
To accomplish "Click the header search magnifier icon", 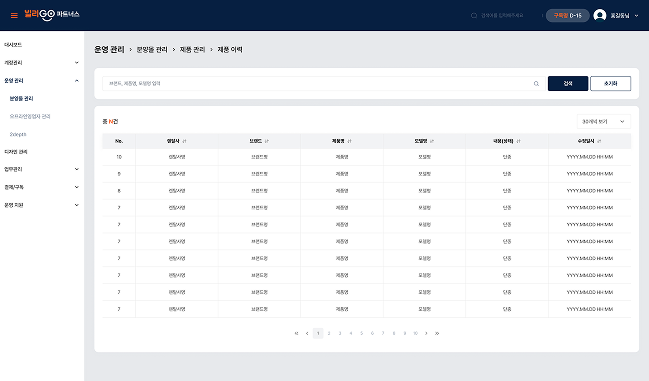I will pyautogui.click(x=474, y=15).
